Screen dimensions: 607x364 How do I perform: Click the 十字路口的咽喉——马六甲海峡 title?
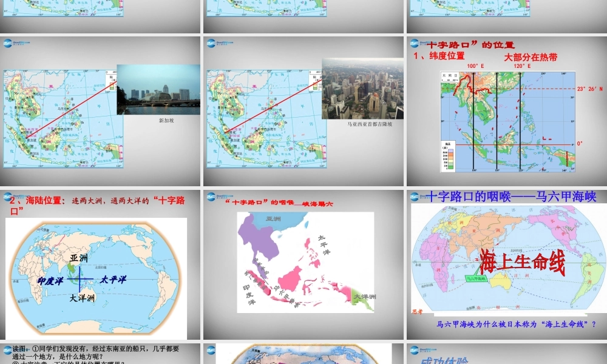(511, 197)
